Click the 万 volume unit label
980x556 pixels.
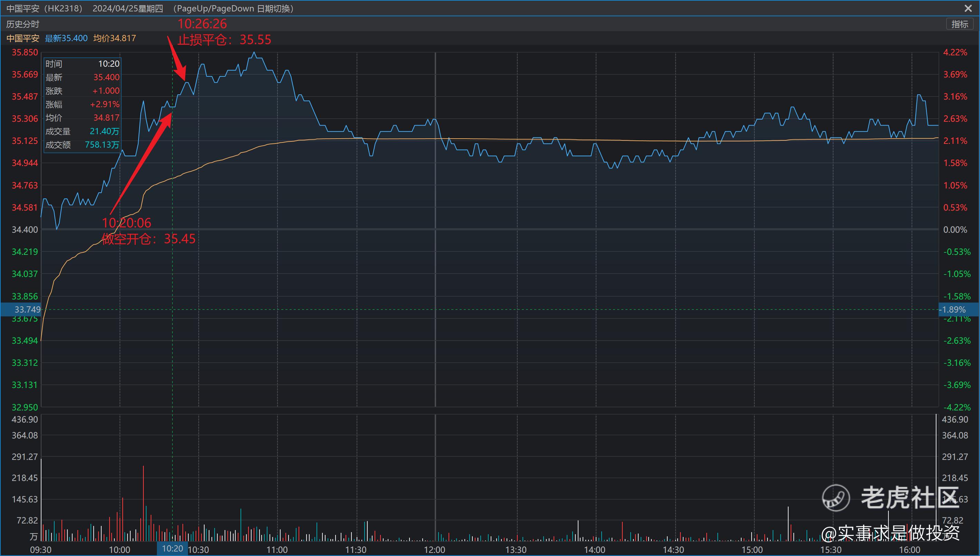[34, 537]
